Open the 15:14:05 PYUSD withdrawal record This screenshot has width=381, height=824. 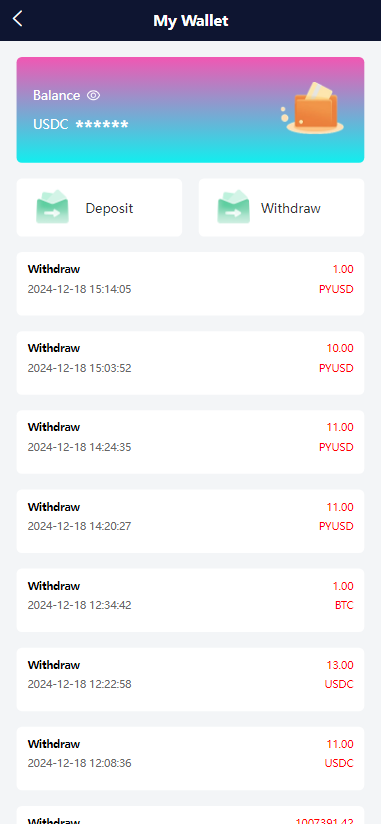[x=190, y=284]
